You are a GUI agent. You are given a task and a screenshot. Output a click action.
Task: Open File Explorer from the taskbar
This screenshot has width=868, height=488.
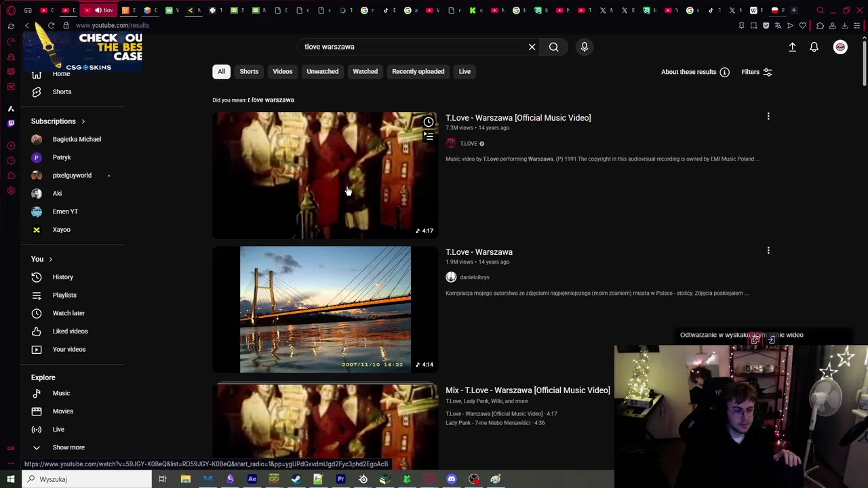coord(186,479)
